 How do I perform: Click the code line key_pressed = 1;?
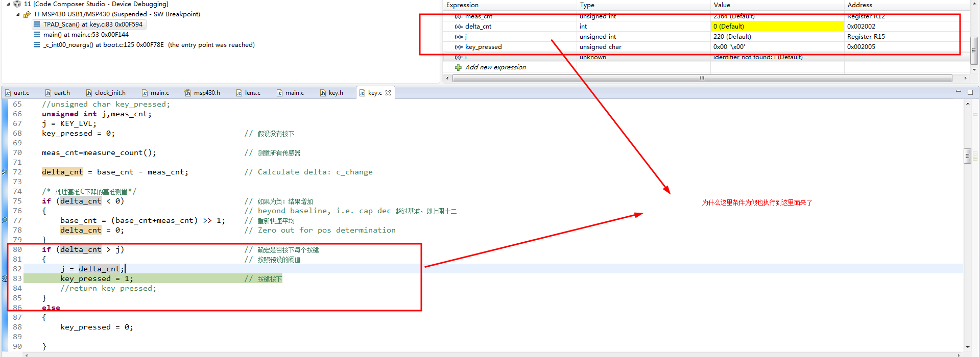(x=97, y=278)
